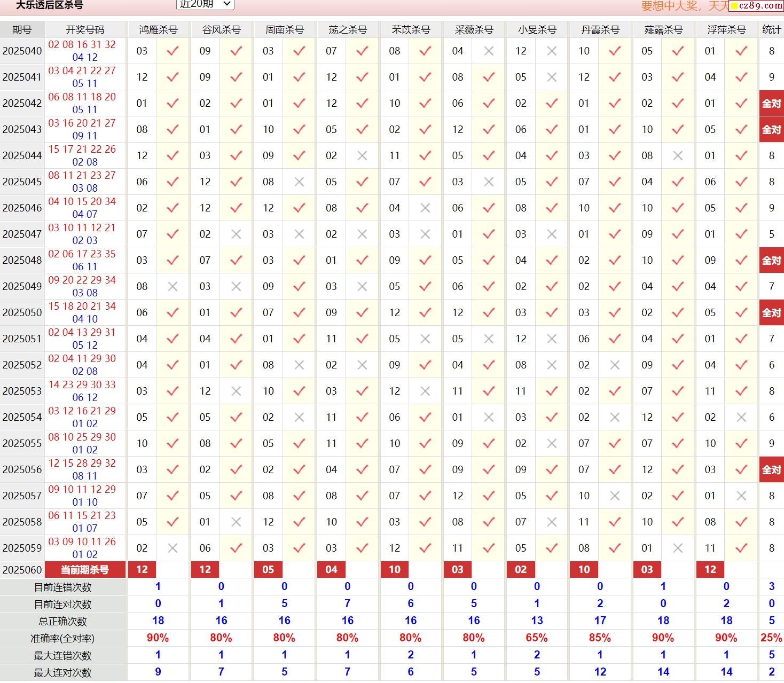The width and height of the screenshot is (784, 683).
Task: Select the 统计 column header
Action: 771,30
